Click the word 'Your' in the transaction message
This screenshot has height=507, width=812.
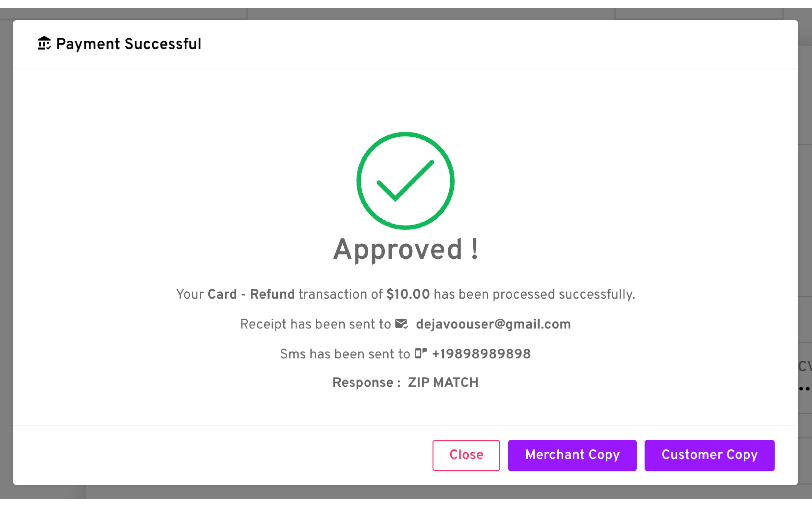point(190,294)
